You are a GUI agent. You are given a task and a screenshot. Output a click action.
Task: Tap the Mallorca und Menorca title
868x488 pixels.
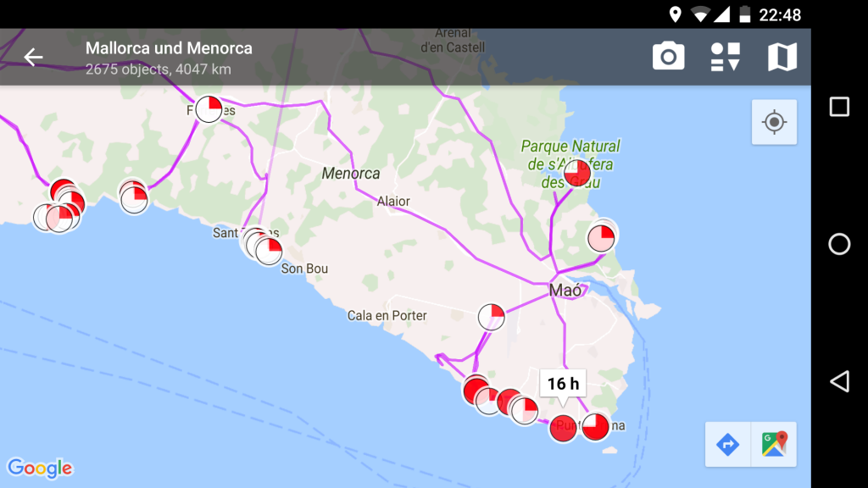(x=169, y=48)
